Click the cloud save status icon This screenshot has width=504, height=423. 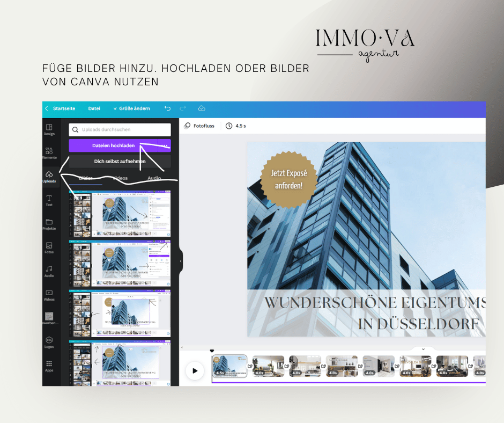pyautogui.click(x=202, y=108)
